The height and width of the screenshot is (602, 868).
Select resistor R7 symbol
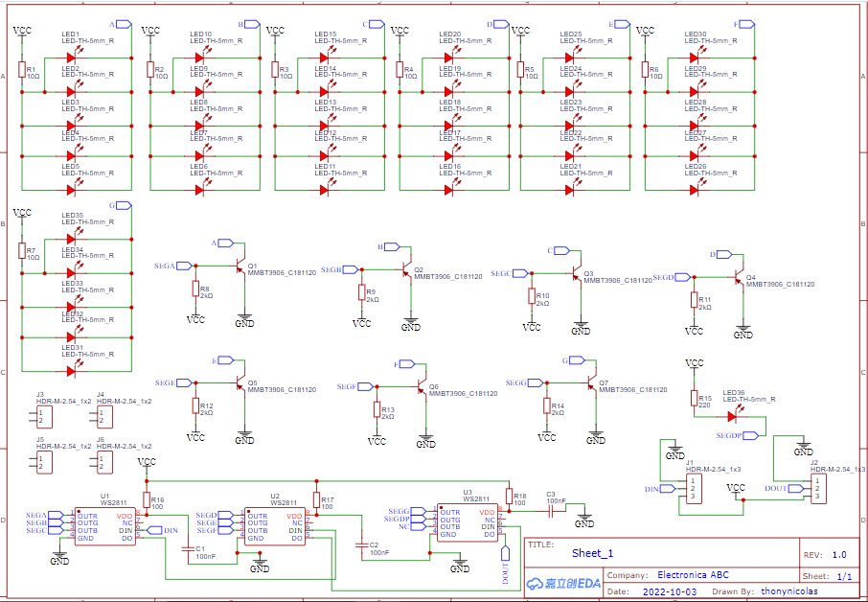click(x=22, y=251)
